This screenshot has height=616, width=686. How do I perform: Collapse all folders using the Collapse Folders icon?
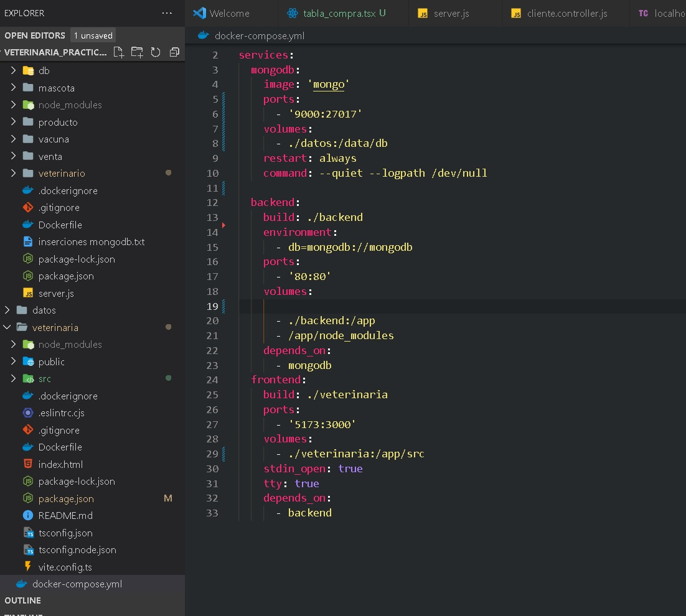point(174,52)
